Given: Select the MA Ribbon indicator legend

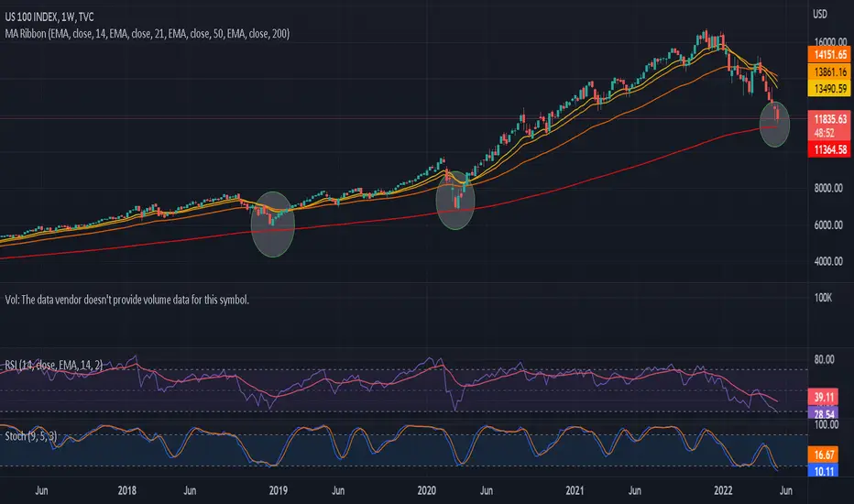Looking at the screenshot, I should [x=147, y=34].
